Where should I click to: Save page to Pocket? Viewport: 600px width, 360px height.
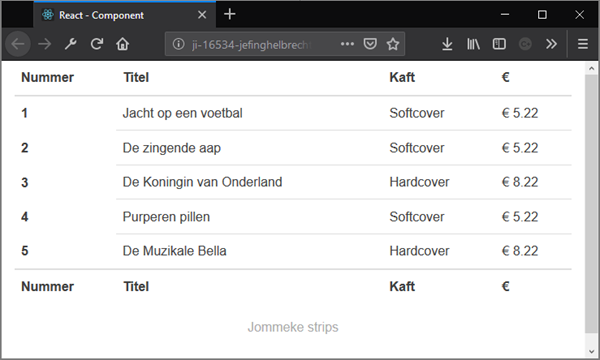[x=370, y=44]
